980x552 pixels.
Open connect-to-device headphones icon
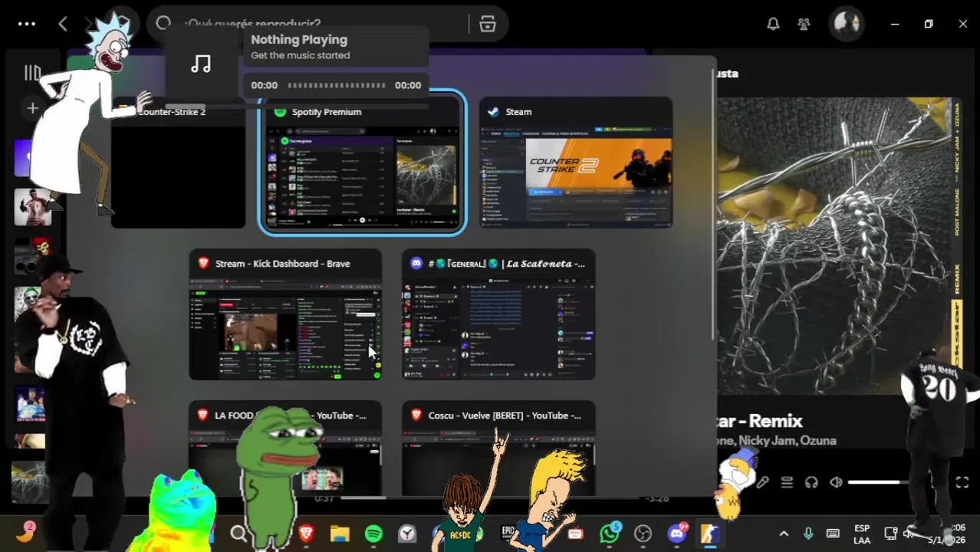pyautogui.click(x=811, y=482)
